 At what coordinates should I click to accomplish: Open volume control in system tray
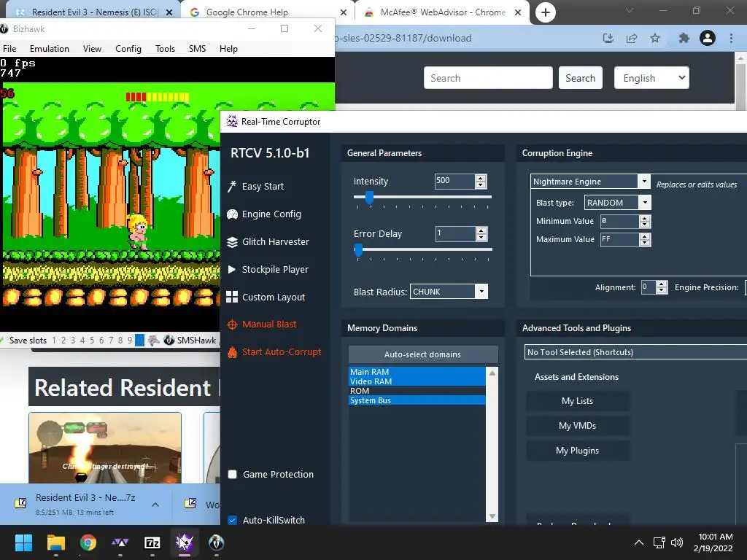pos(677,542)
